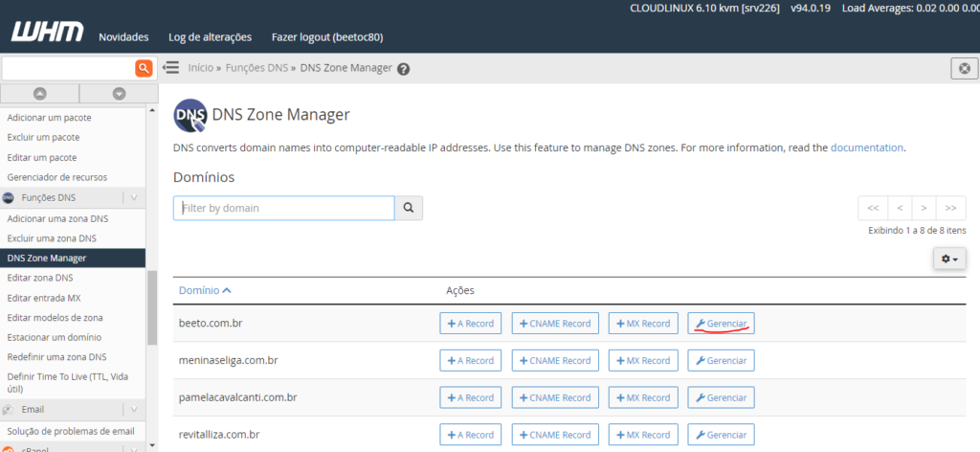Viewport: 980px width, 452px height.
Task: Go to next page of domains
Action: pyautogui.click(x=924, y=208)
